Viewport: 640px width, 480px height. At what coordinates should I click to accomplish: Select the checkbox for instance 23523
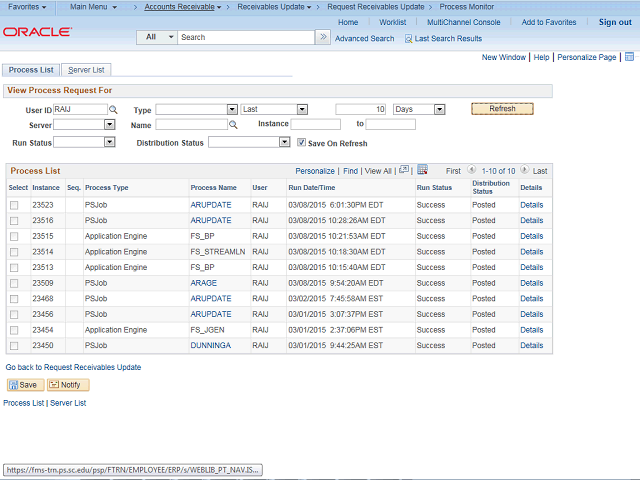(x=14, y=205)
